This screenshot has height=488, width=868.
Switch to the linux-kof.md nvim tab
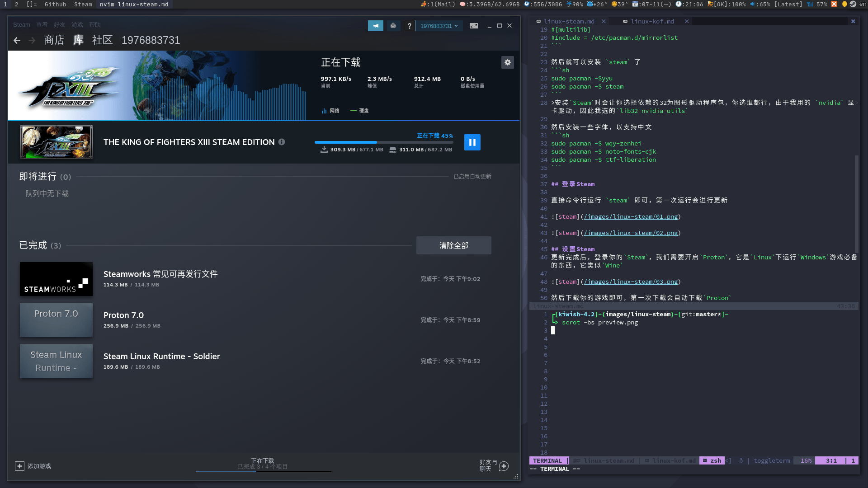click(652, 21)
